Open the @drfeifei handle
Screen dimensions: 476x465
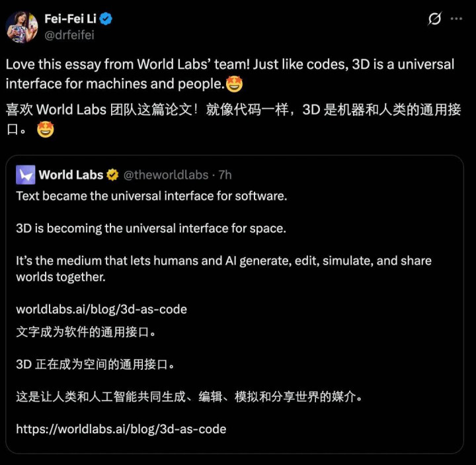point(69,35)
